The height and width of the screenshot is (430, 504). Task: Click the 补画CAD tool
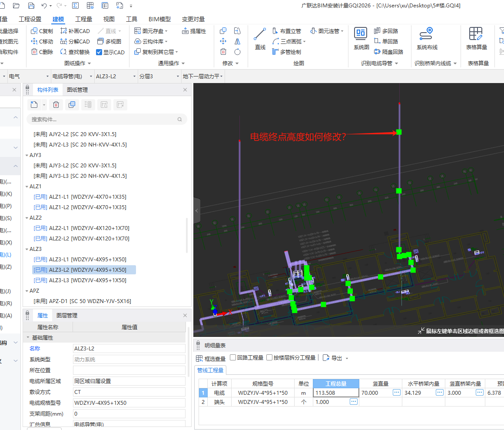click(75, 31)
